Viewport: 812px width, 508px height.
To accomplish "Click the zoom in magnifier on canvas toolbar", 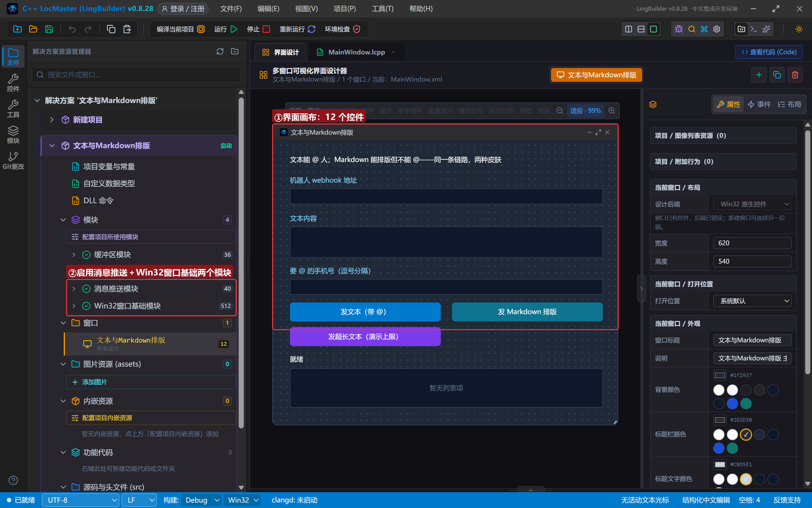I will tap(611, 111).
